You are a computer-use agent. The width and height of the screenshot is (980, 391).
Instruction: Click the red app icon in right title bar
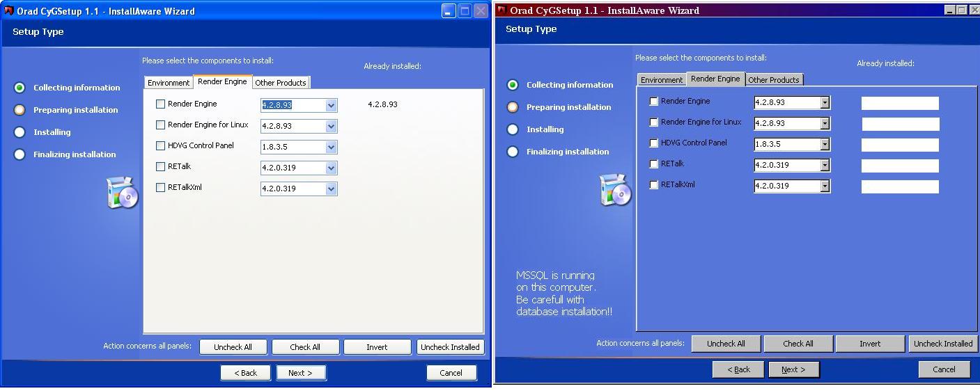[502, 10]
